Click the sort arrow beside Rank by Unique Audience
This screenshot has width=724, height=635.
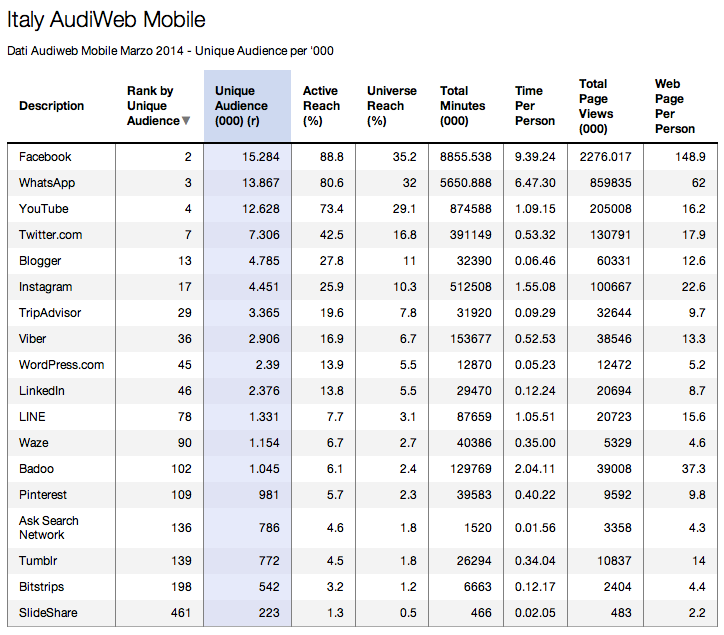[186, 121]
